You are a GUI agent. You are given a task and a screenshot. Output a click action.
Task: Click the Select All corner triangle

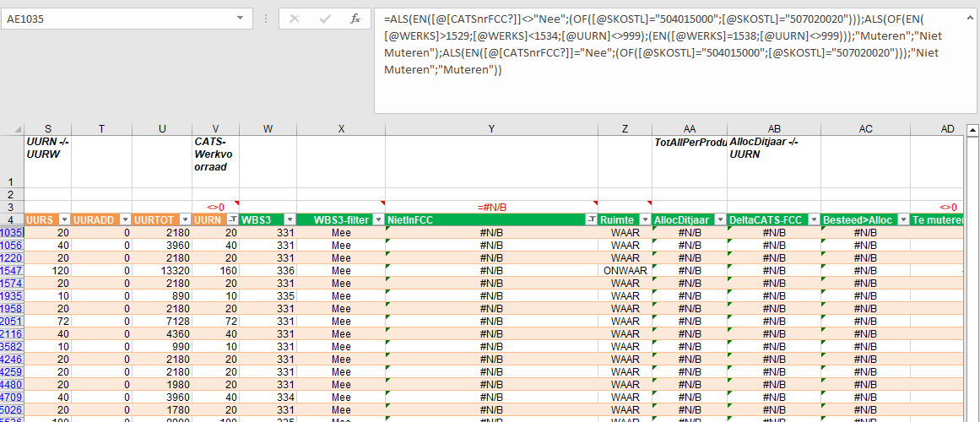pyautogui.click(x=12, y=128)
